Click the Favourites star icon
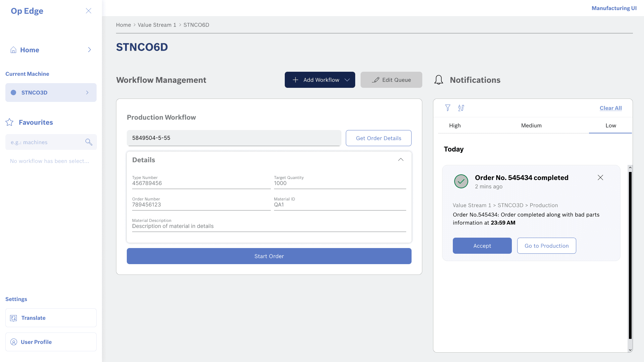The width and height of the screenshot is (644, 362). pyautogui.click(x=9, y=122)
